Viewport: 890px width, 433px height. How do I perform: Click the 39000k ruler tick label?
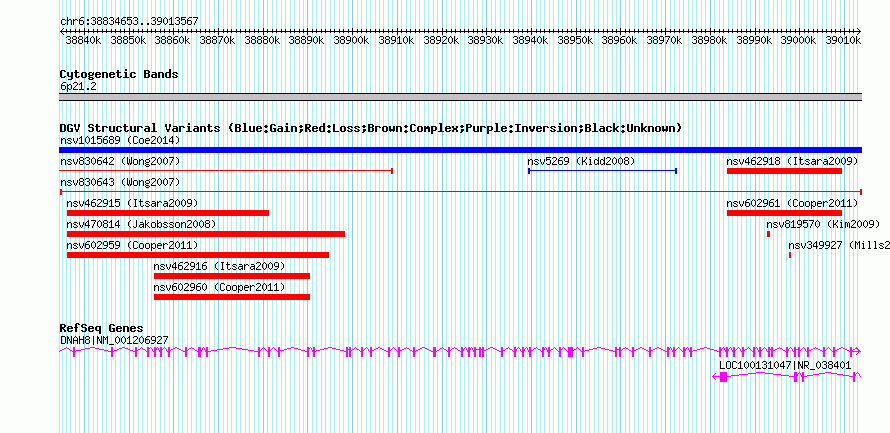coord(798,40)
